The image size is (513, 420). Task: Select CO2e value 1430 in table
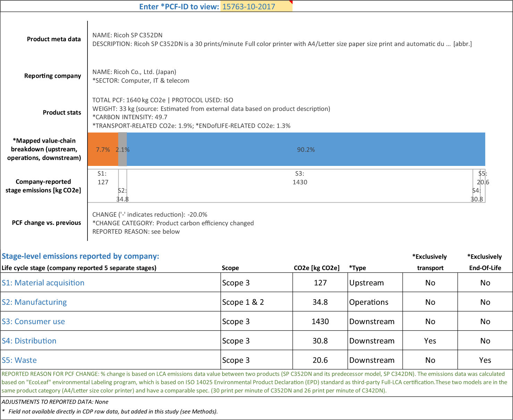(320, 321)
